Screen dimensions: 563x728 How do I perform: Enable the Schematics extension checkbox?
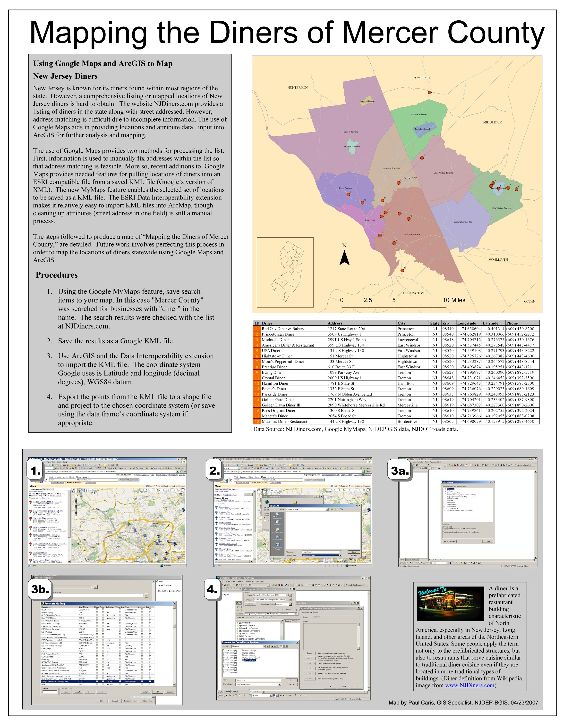coord(446,503)
